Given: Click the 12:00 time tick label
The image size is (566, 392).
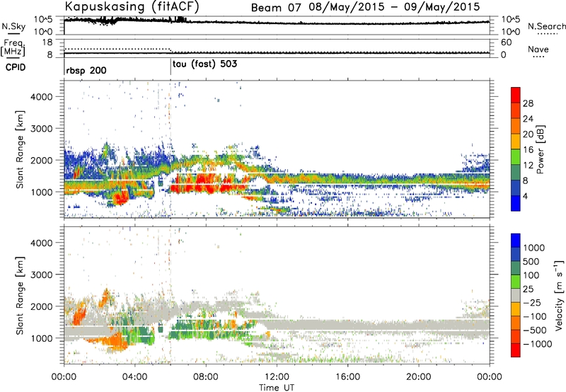Looking at the screenshot, I should click(277, 377).
